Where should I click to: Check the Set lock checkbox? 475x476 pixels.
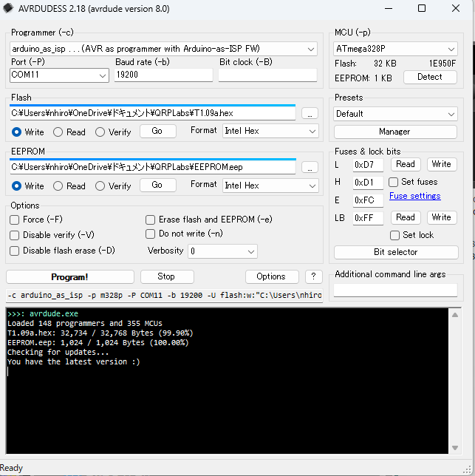coord(394,235)
